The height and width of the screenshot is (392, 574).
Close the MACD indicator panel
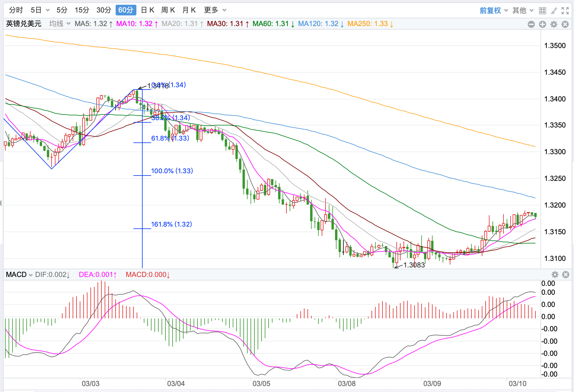click(566, 275)
